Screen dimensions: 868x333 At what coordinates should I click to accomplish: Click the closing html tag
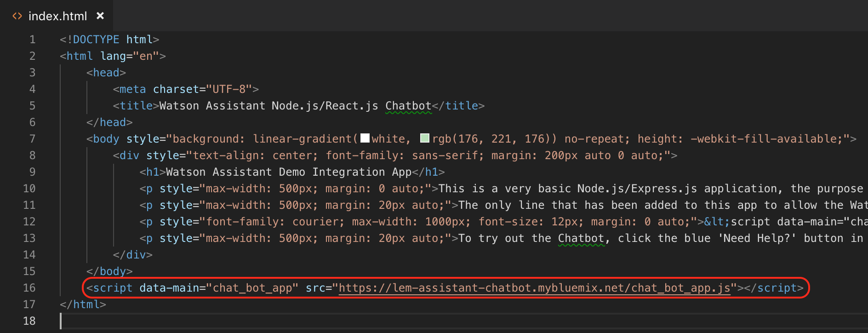pyautogui.click(x=83, y=304)
